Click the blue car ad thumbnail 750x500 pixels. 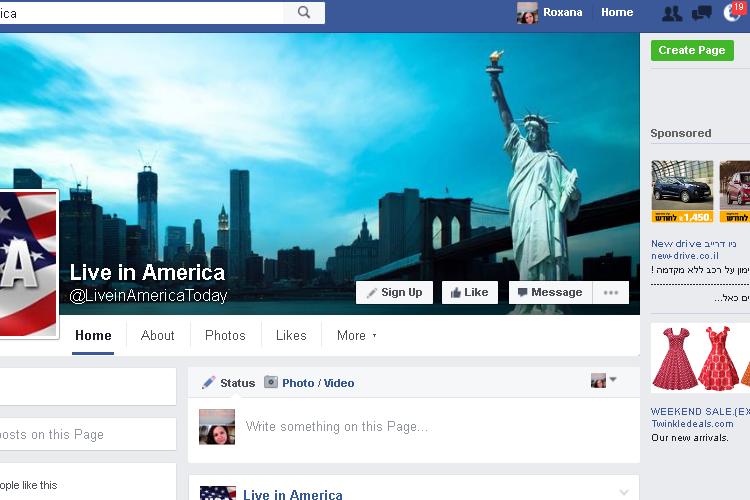[x=682, y=191]
